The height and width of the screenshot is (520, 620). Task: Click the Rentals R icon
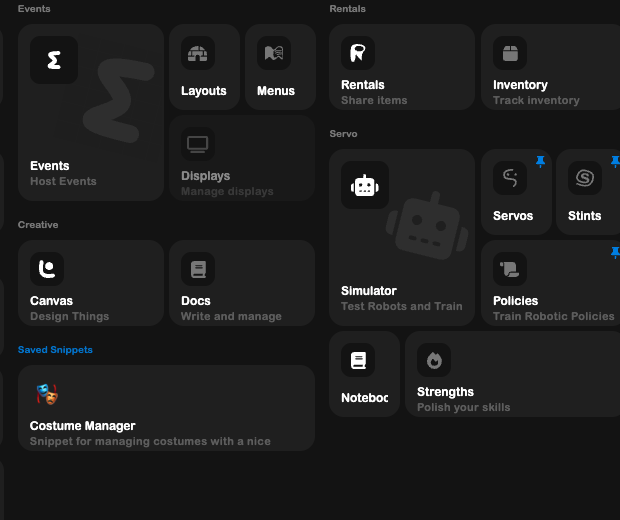tap(358, 53)
